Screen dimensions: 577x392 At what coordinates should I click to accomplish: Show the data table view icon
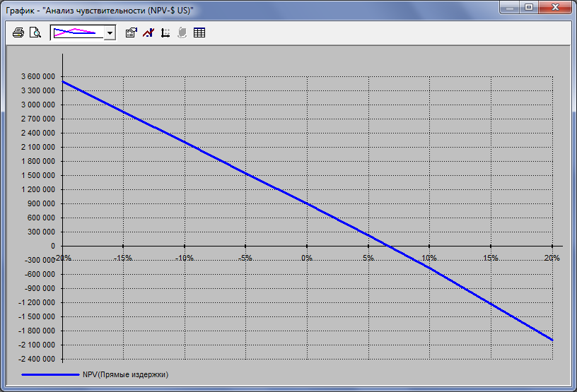click(x=199, y=32)
